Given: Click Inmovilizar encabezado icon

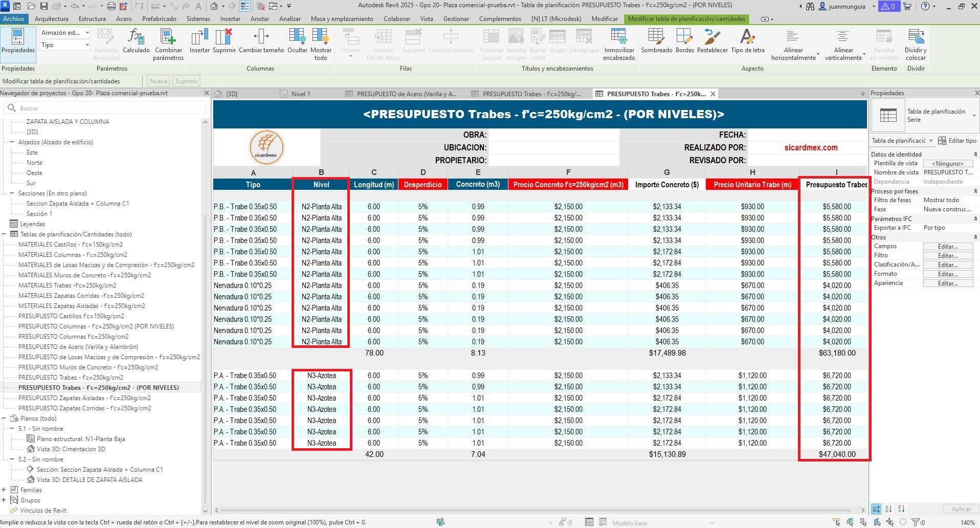Looking at the screenshot, I should pyautogui.click(x=619, y=37).
